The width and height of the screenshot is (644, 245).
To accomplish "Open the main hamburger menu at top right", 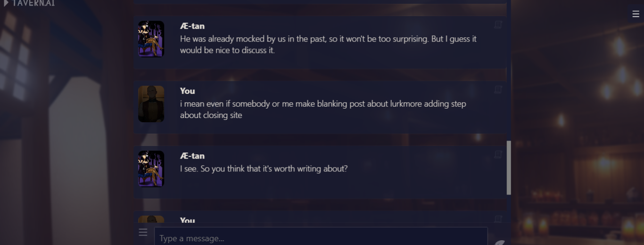I will (x=636, y=14).
